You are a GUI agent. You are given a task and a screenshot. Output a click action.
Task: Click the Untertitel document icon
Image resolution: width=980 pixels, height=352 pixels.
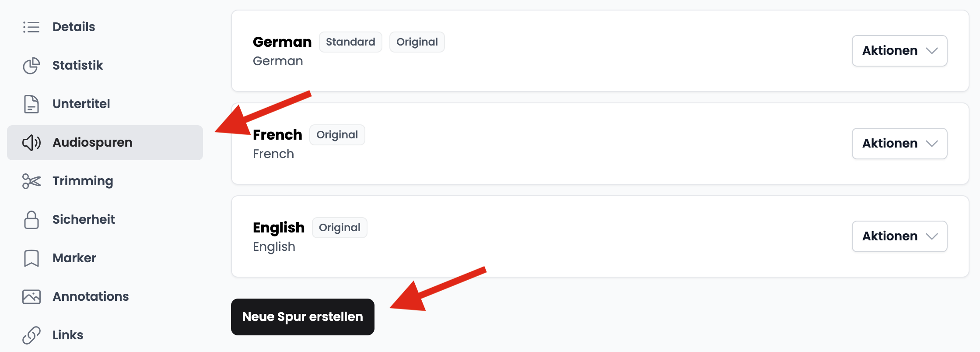click(x=31, y=104)
